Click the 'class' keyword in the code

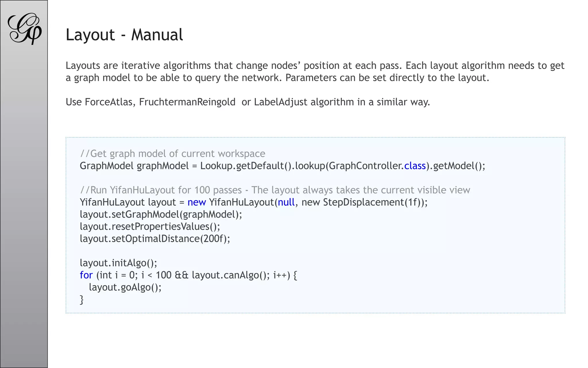pos(415,166)
